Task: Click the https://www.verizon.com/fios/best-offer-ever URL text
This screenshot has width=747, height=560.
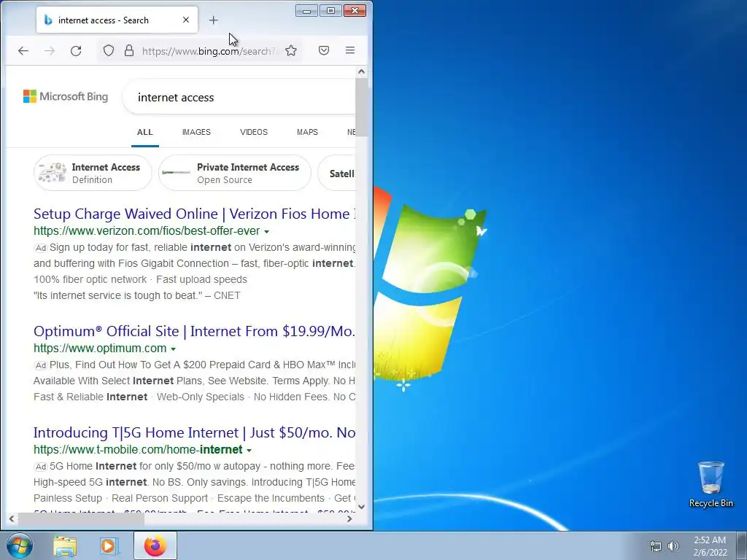Action: coord(147,231)
